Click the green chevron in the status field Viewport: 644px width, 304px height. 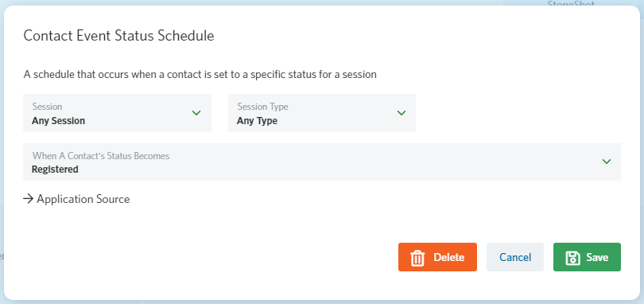606,162
